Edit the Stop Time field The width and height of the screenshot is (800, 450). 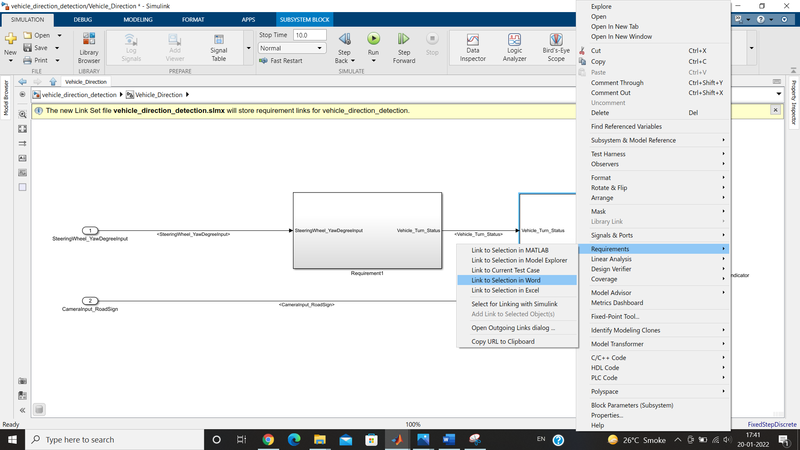click(x=309, y=35)
